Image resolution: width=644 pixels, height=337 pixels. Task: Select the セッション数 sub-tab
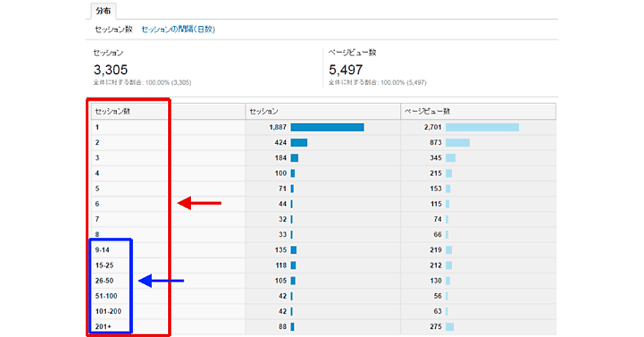click(x=113, y=29)
